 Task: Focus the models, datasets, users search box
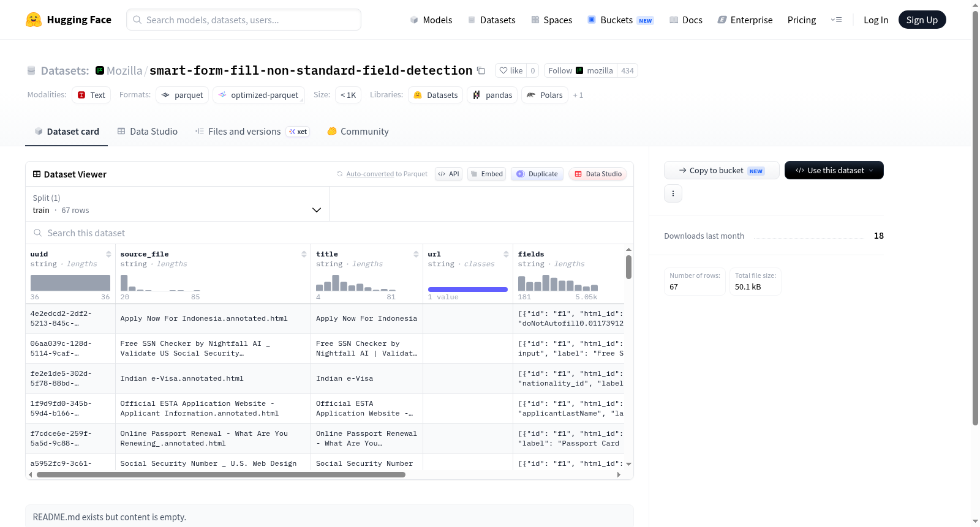pos(244,20)
